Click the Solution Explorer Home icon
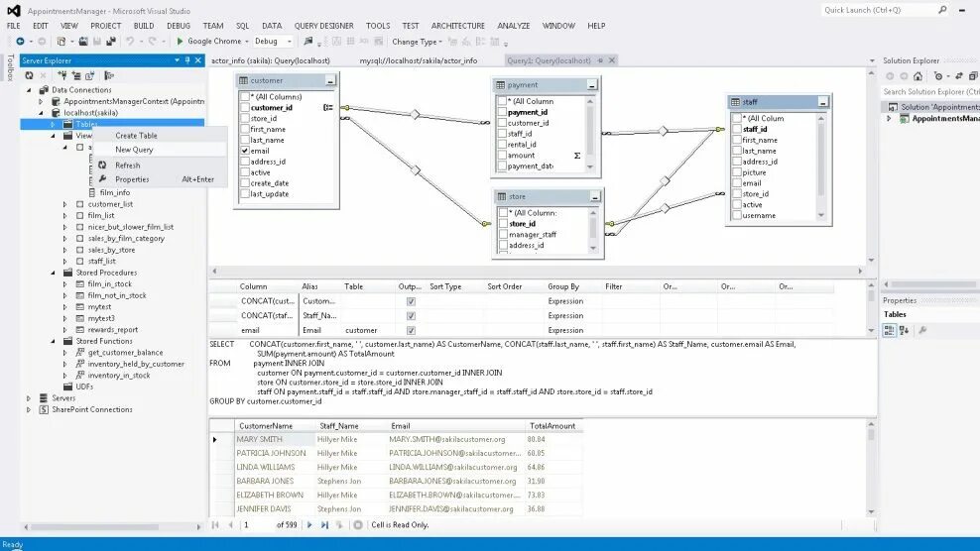 point(918,76)
